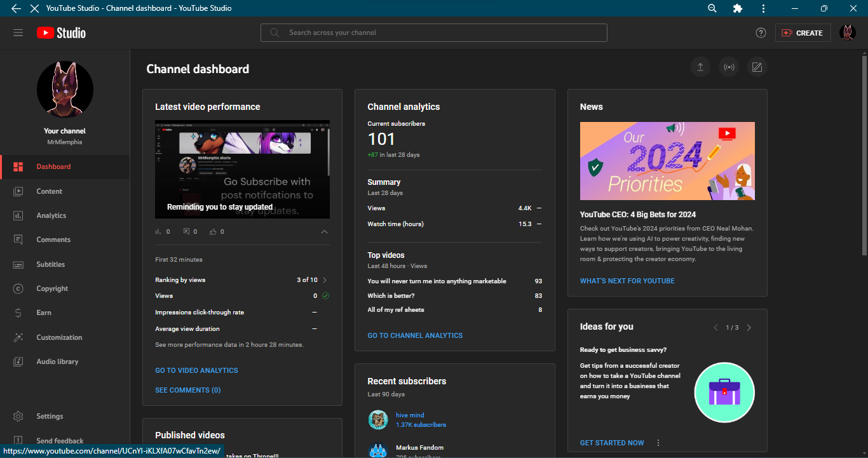Toggle the hamburger menu sidebar
Viewport: 868px width, 458px height.
[18, 33]
